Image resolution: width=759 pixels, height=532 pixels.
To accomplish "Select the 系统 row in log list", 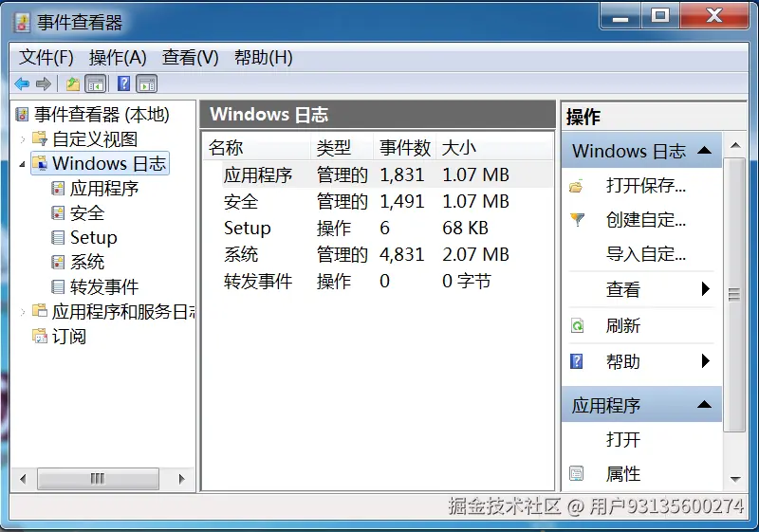I will tap(378, 254).
